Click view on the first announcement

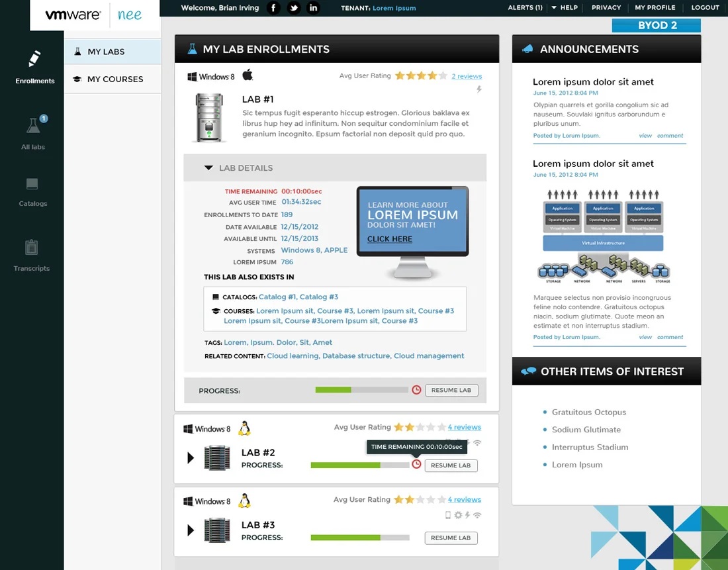coord(645,136)
